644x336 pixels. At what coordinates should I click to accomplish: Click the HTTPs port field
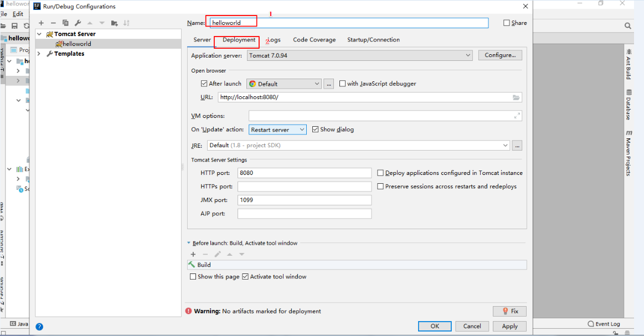[305, 187]
